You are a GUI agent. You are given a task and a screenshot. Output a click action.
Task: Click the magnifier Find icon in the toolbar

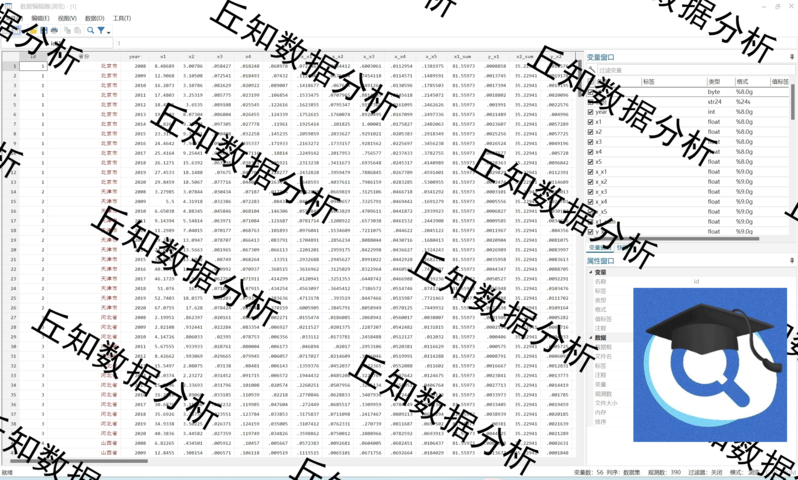90,31
